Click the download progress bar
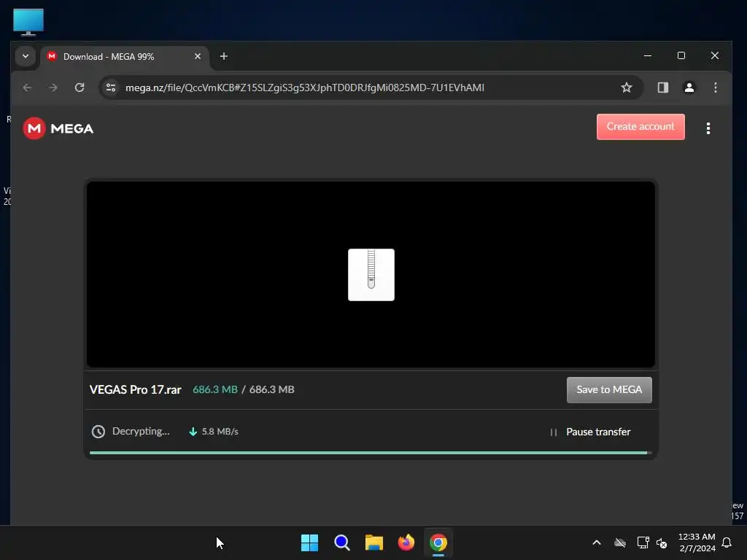 tap(370, 453)
